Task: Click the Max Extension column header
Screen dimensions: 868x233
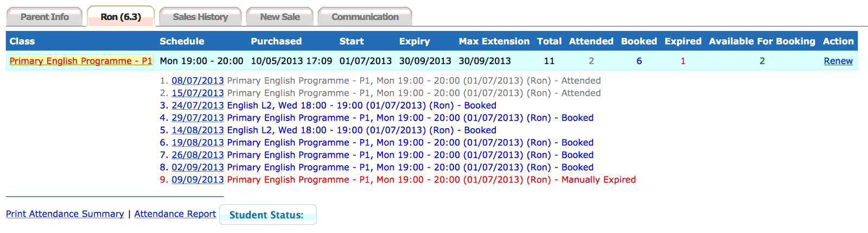Action: pos(494,41)
